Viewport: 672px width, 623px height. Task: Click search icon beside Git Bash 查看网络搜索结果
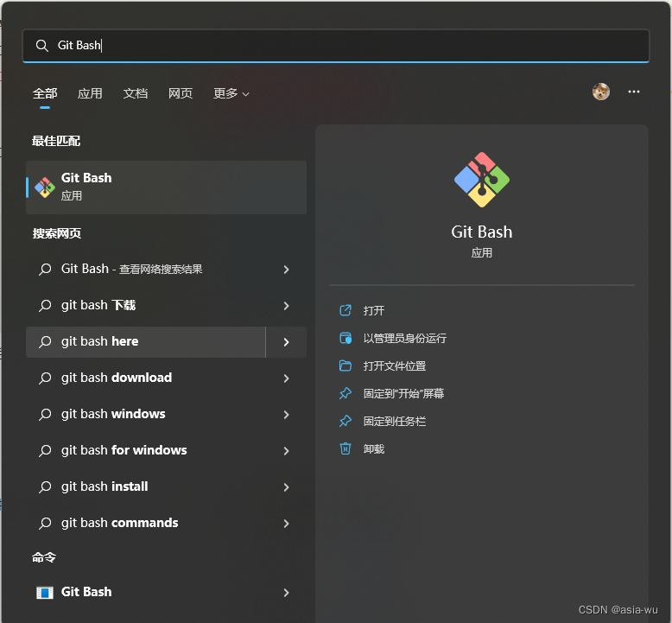(x=45, y=270)
